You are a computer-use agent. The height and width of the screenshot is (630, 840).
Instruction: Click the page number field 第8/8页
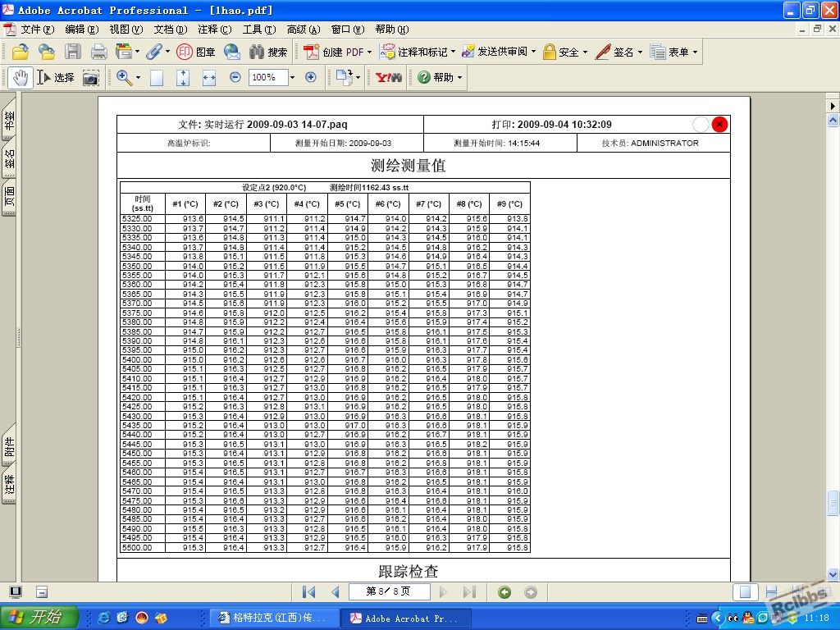(389, 591)
